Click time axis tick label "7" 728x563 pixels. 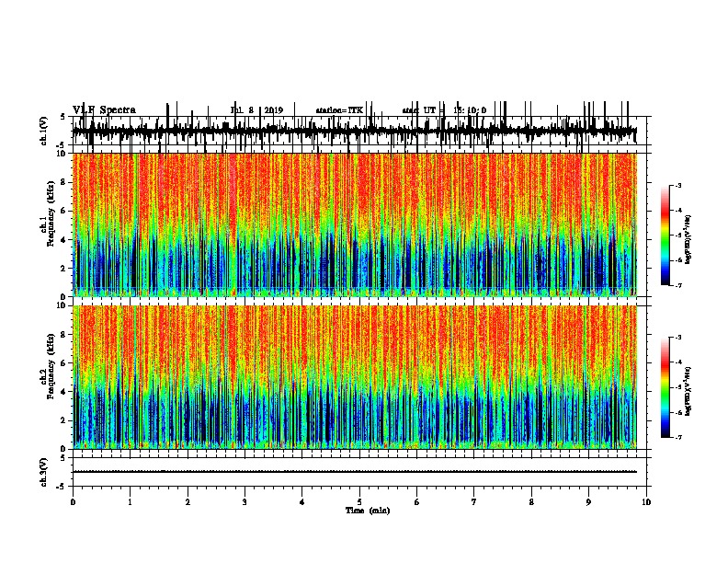(x=474, y=502)
